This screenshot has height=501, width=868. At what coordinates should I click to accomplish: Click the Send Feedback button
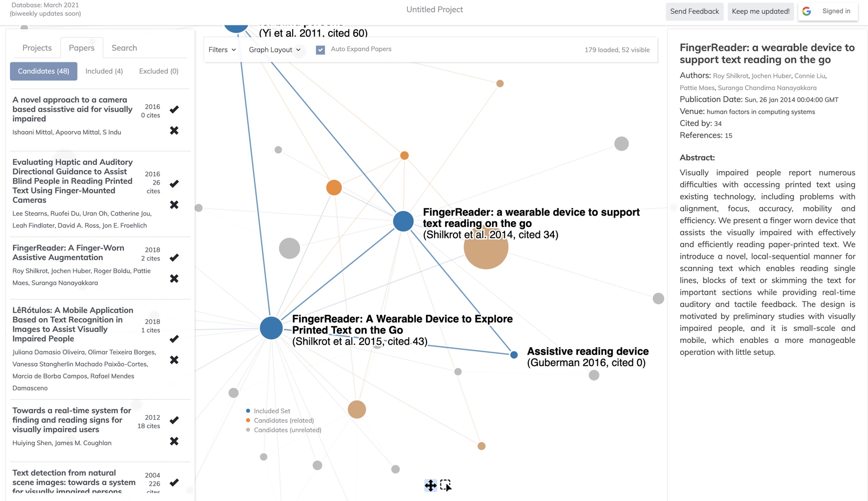[x=694, y=11]
